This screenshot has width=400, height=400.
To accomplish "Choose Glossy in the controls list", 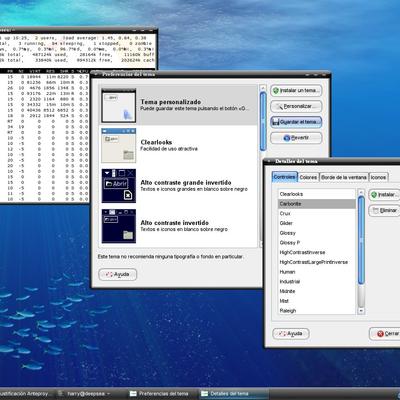I will point(317,233).
